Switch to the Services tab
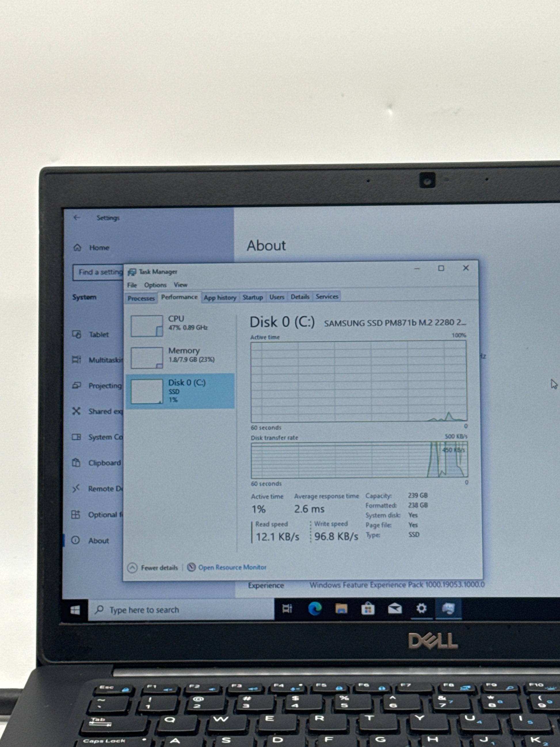 point(327,296)
